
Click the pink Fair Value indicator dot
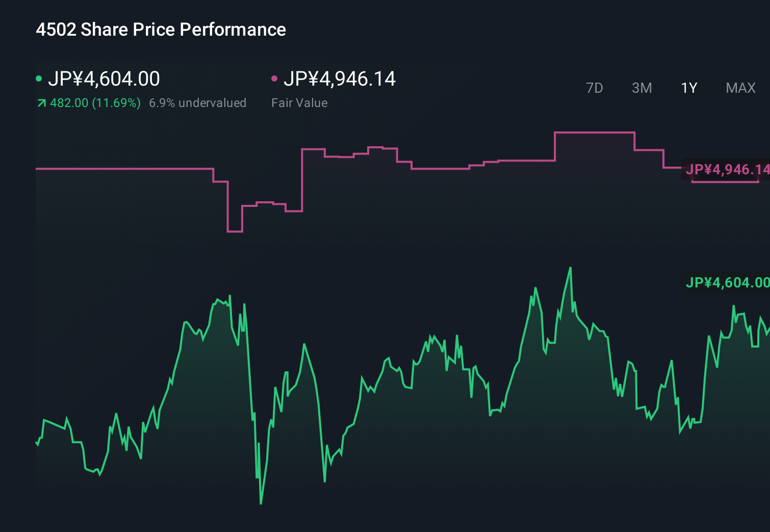tap(275, 78)
